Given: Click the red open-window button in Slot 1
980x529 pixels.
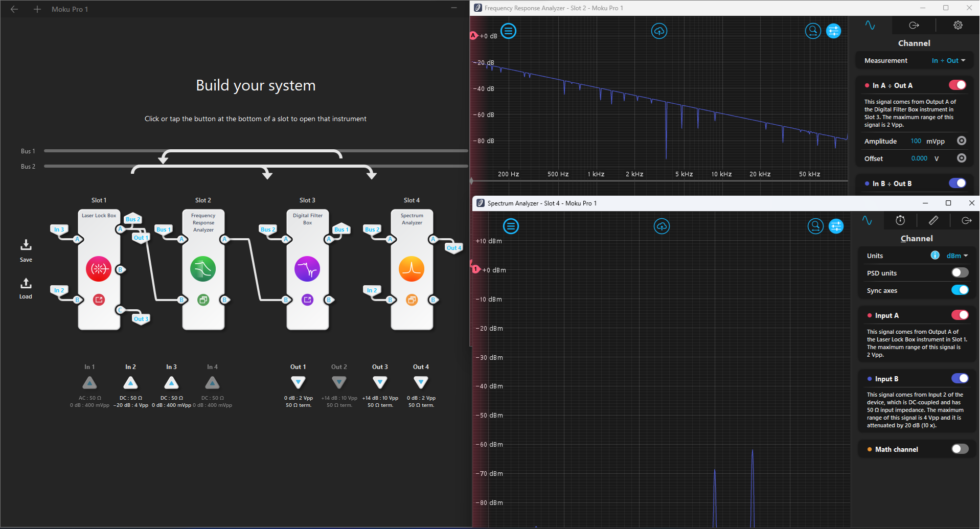Looking at the screenshot, I should coord(99,300).
